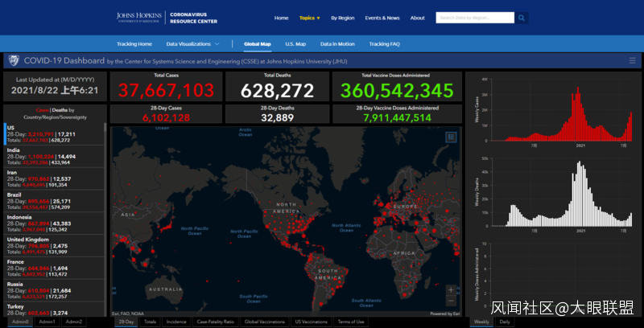
Task: Click the JHU shield logo icon
Action: tap(14, 60)
